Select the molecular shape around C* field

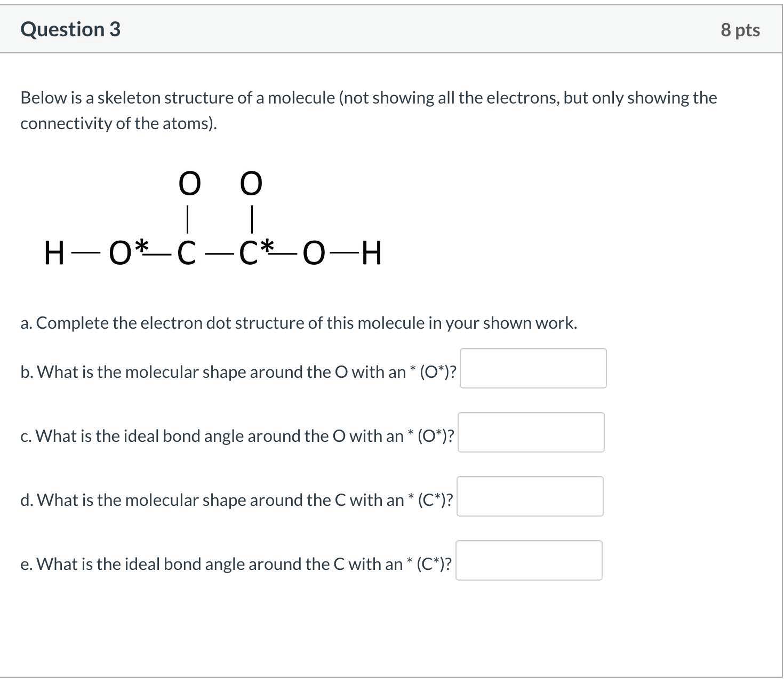530,496
